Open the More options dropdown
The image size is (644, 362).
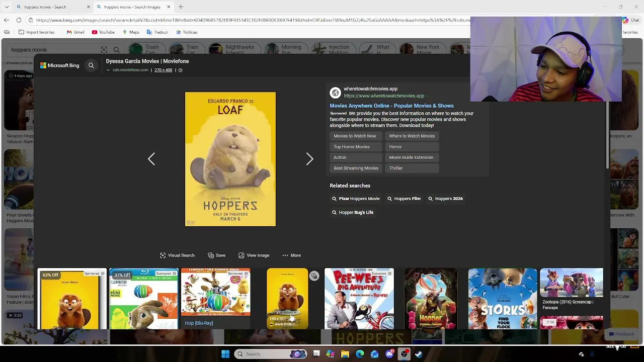point(291,255)
